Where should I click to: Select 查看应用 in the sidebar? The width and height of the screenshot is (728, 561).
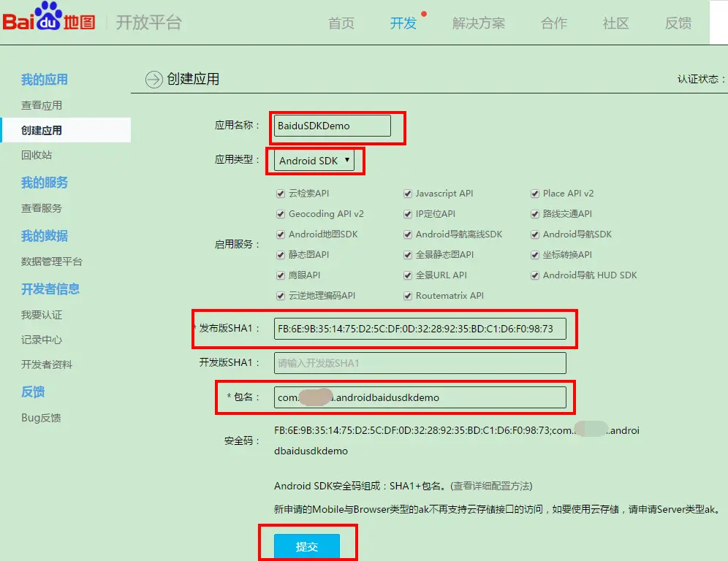click(42, 105)
